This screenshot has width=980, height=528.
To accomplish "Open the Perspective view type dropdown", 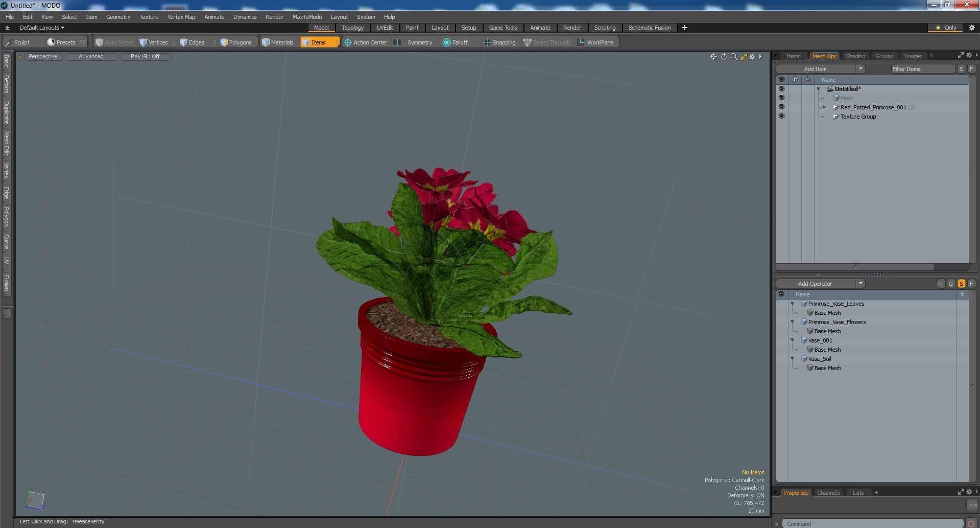I will [x=43, y=57].
